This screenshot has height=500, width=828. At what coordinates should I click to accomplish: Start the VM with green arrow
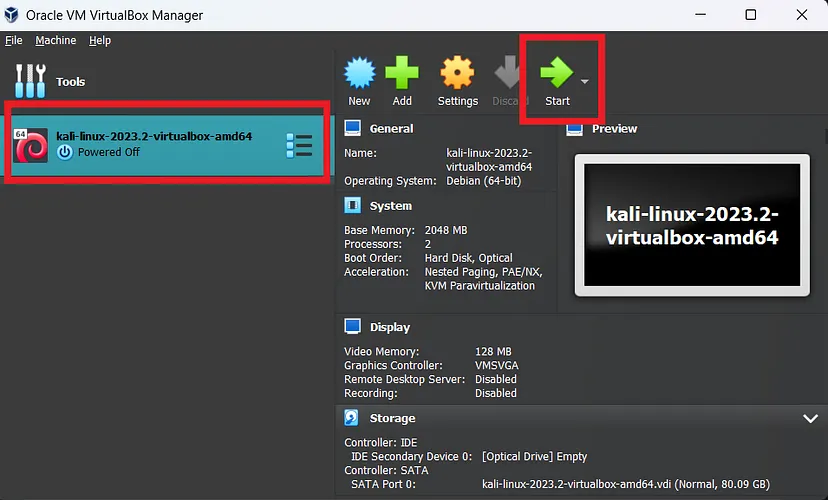pos(557,72)
